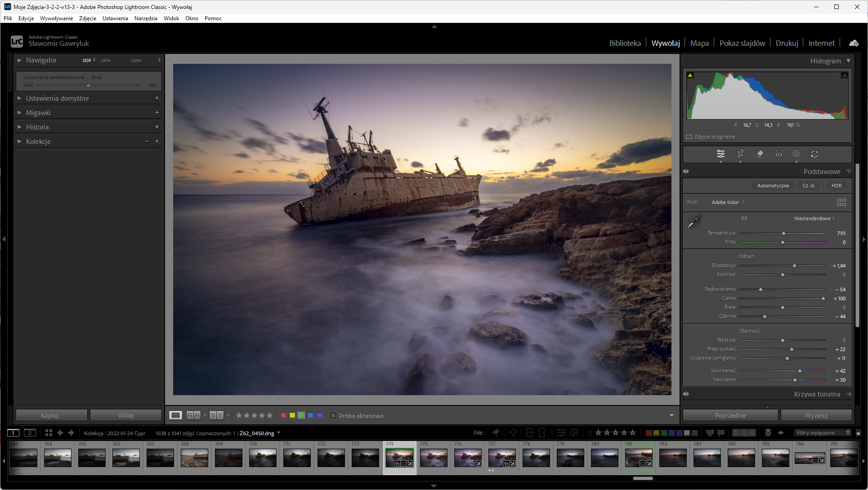Screen dimensions: 868x490
Task: Open the Filtry wyłączone filter dropdown
Action: [823, 433]
